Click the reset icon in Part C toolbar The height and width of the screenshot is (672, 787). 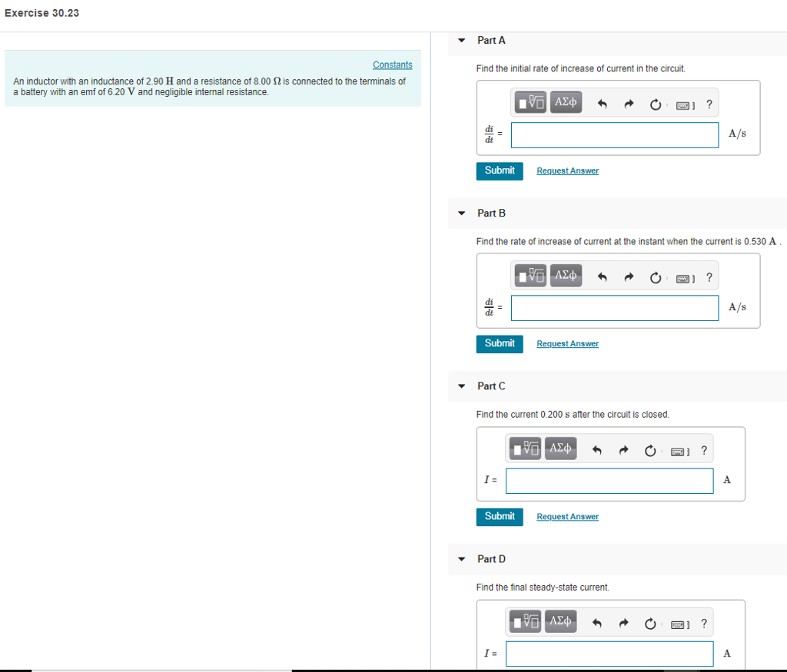click(x=650, y=450)
